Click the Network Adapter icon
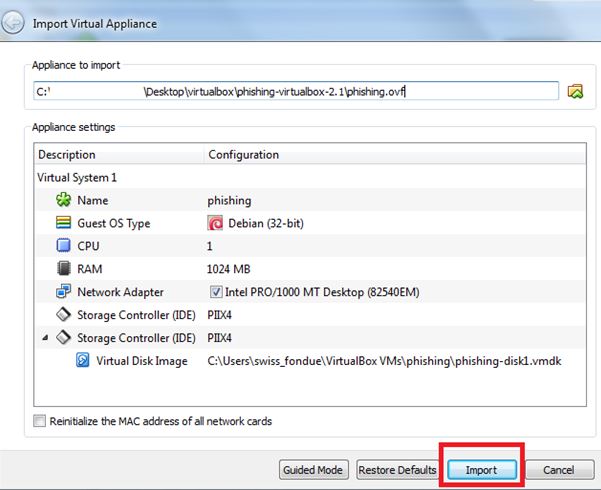Screen dimensions: 601x490 click(63, 291)
